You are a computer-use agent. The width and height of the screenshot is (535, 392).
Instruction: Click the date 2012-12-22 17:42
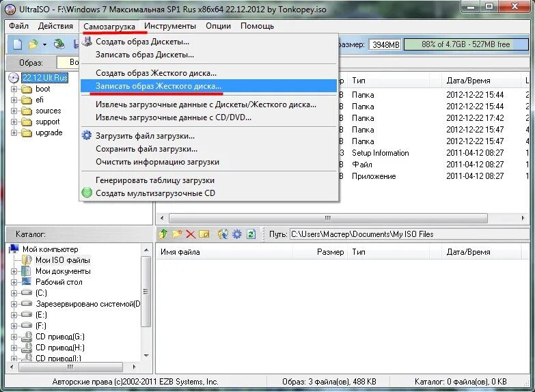click(x=475, y=118)
